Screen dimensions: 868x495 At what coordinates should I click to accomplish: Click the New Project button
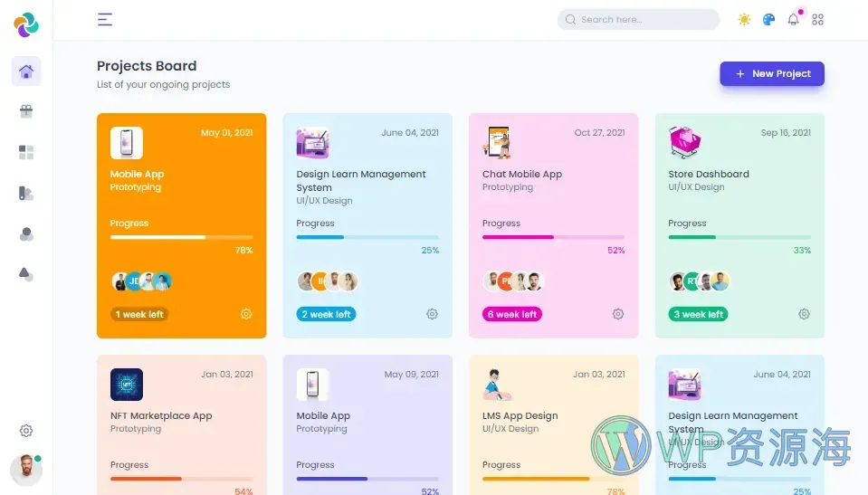coord(772,74)
